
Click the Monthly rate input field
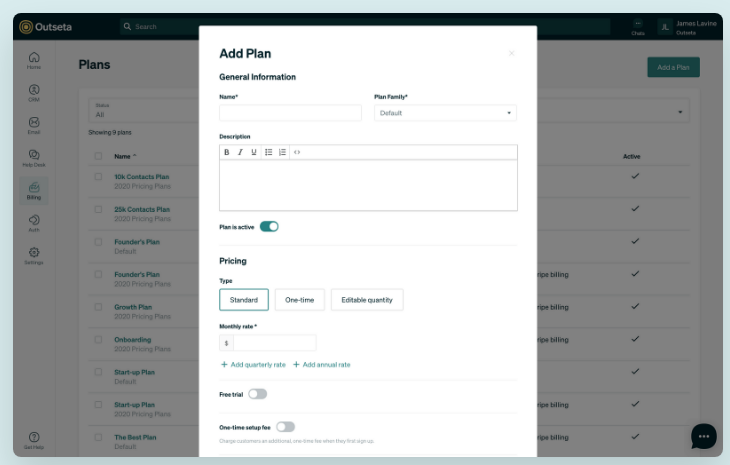tap(275, 343)
